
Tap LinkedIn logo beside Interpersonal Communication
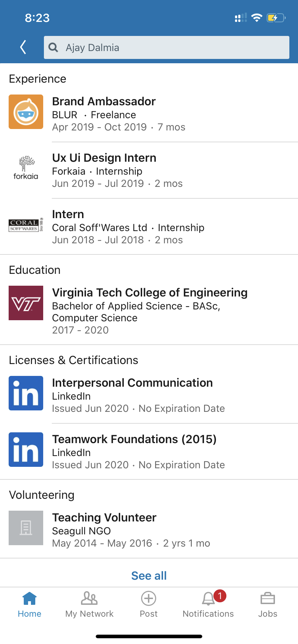pyautogui.click(x=26, y=393)
